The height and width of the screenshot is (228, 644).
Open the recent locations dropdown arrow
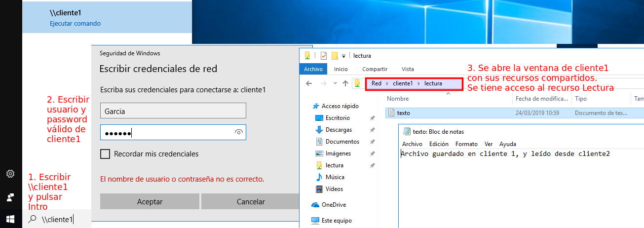(335, 83)
